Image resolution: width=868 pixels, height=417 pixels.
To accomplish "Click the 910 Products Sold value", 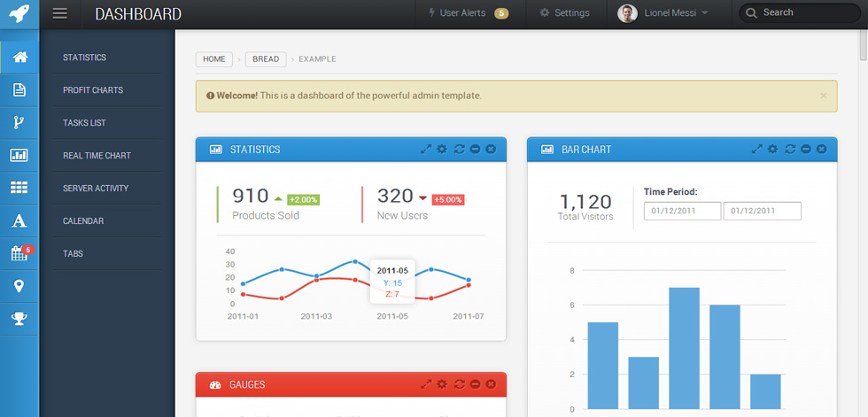I will pos(250,197).
